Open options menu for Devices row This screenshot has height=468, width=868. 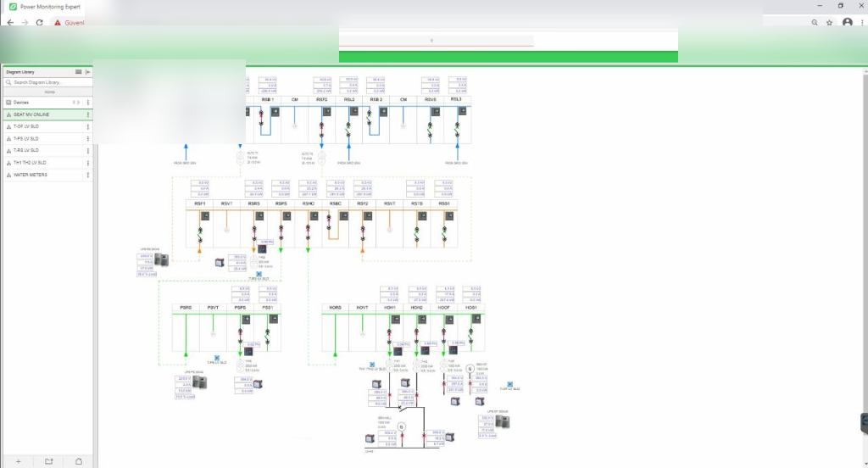click(88, 103)
